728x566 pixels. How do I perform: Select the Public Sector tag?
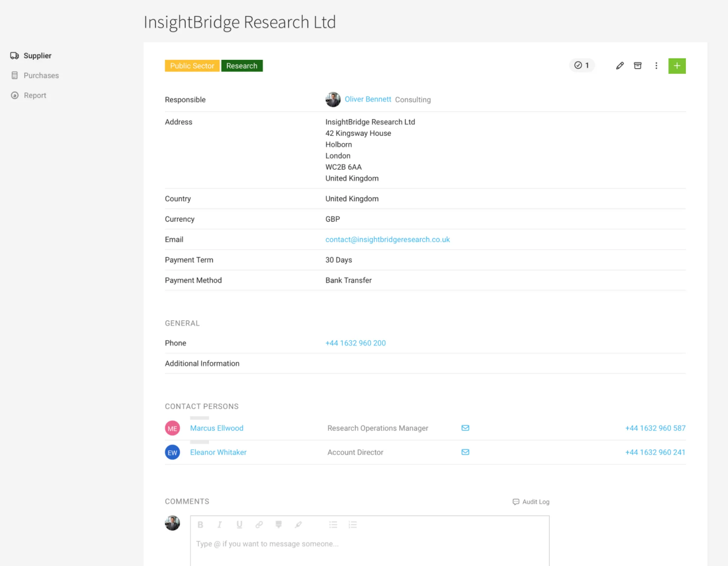click(x=192, y=66)
